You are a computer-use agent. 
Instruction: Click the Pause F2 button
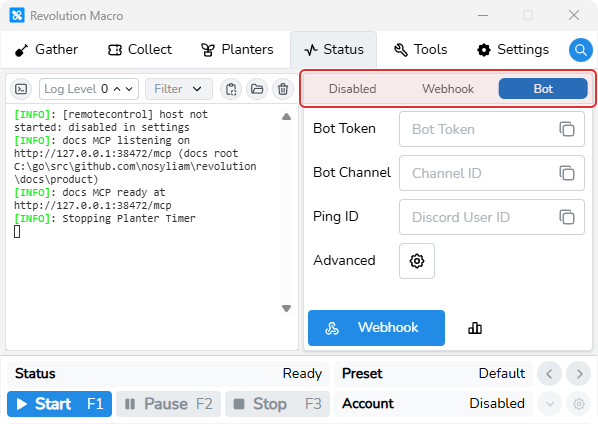tap(169, 404)
